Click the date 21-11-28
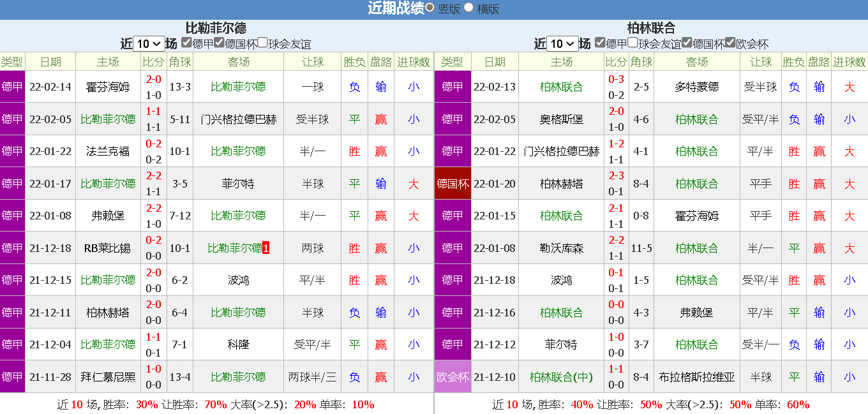The height and width of the screenshot is (414, 868). tap(50, 377)
